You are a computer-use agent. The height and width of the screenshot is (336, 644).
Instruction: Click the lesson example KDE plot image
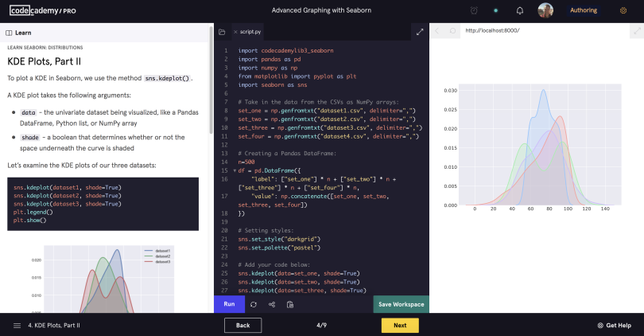(x=103, y=279)
